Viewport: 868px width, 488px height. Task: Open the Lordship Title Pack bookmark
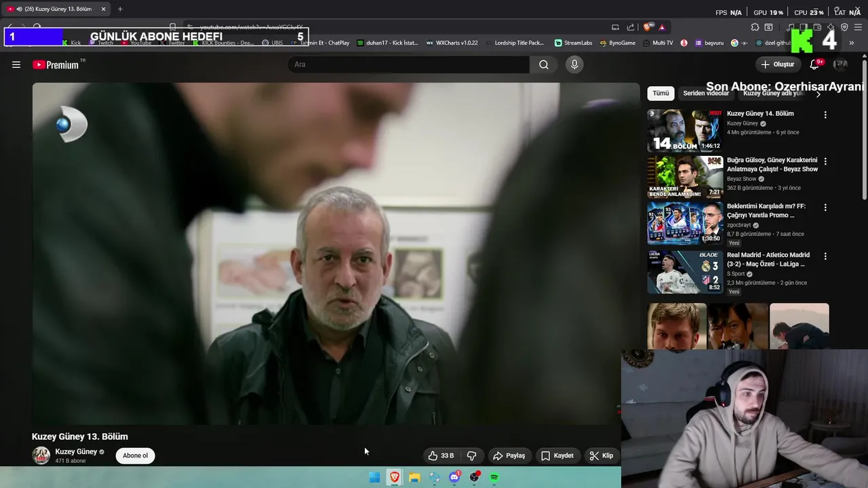tap(514, 43)
